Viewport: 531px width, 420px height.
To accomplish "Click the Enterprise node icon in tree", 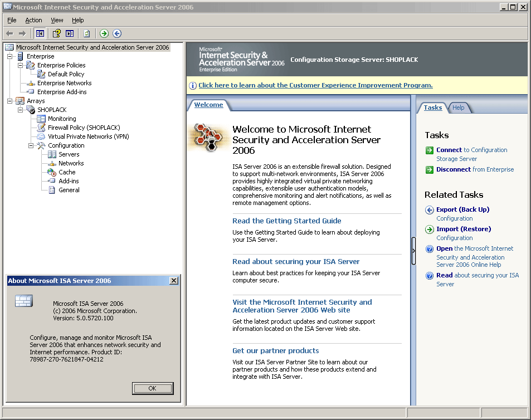I will point(20,56).
